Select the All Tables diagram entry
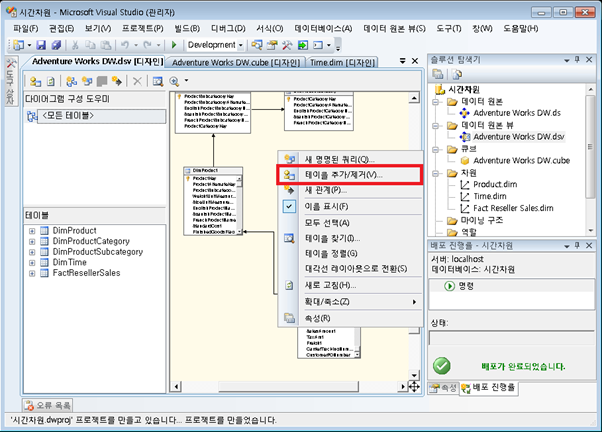Image resolution: width=602 pixels, height=432 pixels. pyautogui.click(x=102, y=116)
